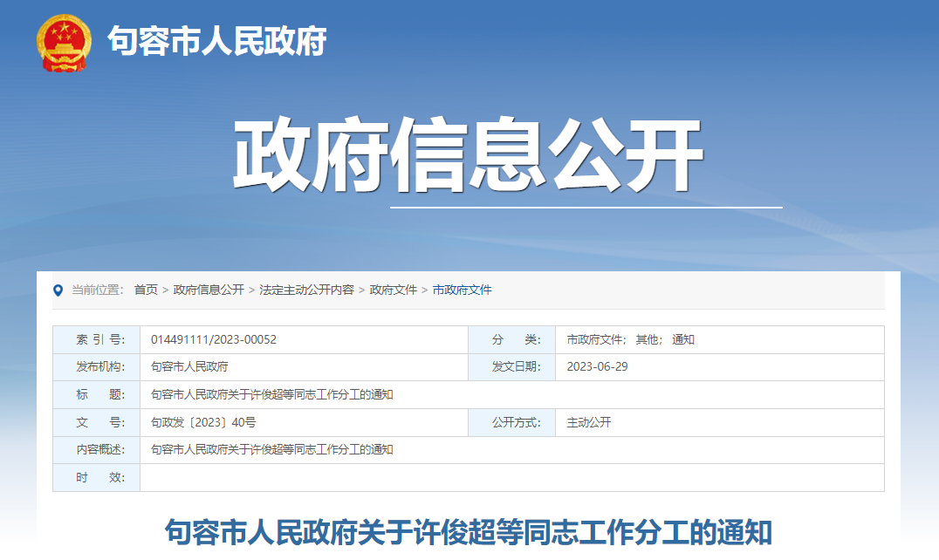Click the content summary row text
The width and height of the screenshot is (939, 560).
[x=272, y=450]
